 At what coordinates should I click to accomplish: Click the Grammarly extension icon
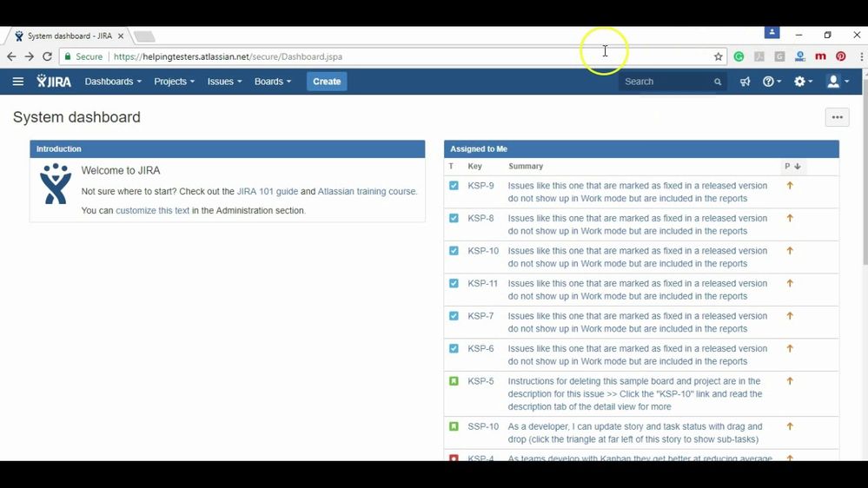(739, 56)
